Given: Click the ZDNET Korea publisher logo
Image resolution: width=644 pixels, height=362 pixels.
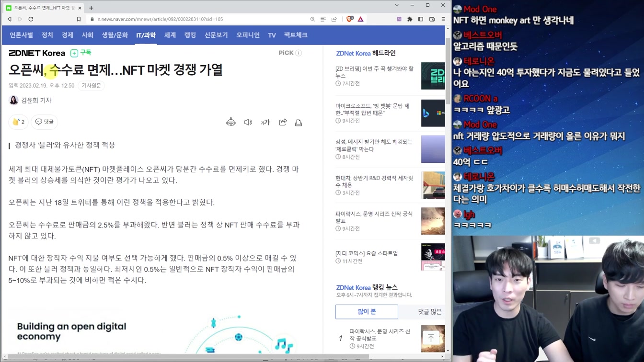Looking at the screenshot, I should pyautogui.click(x=37, y=53).
